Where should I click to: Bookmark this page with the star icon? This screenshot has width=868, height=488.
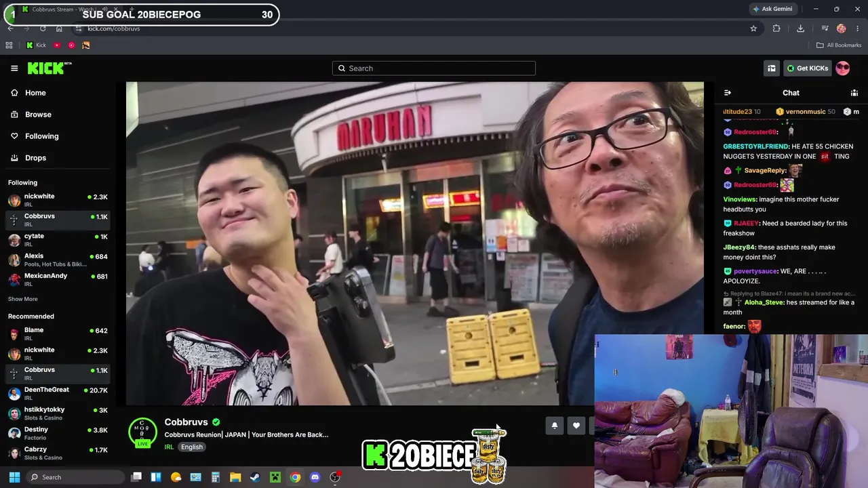tap(753, 28)
